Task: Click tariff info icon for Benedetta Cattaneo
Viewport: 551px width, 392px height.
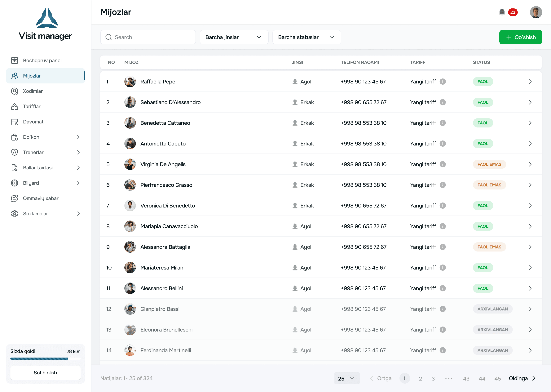Action: 443,123
